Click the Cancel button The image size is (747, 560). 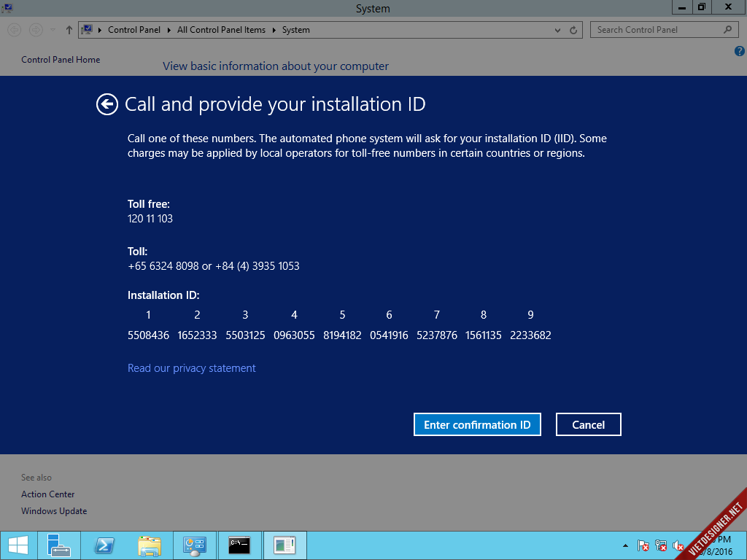[588, 425]
